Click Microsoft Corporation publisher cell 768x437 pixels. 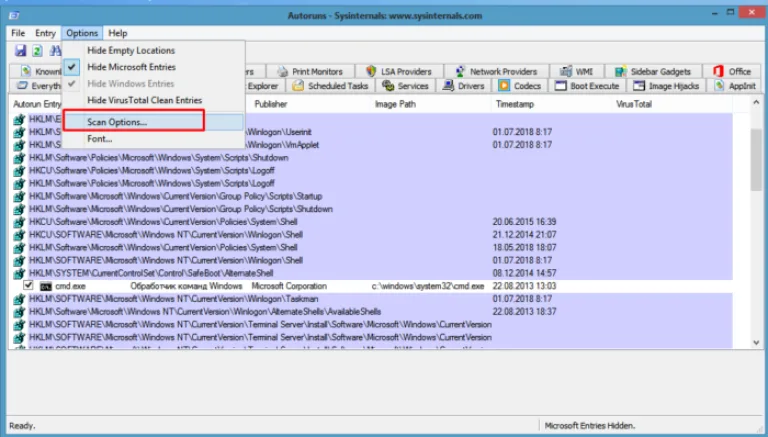coord(289,286)
